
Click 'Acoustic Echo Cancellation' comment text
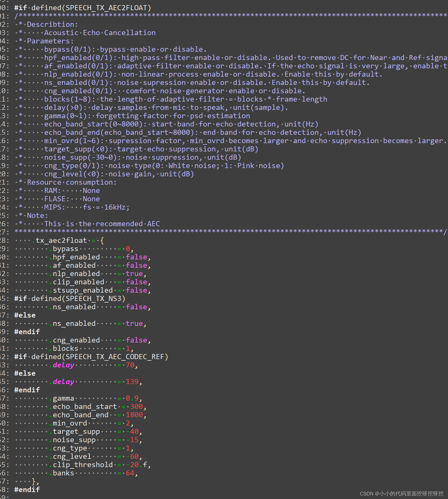100,33
